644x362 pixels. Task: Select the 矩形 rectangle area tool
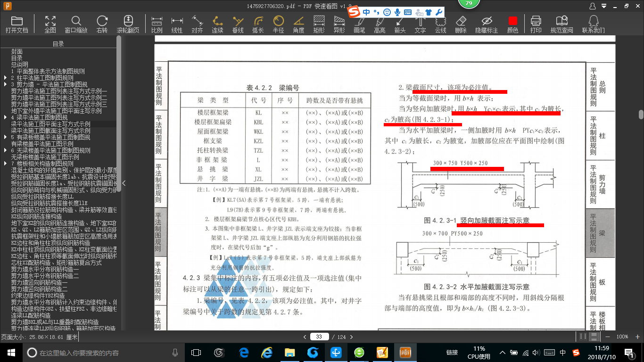pos(319,25)
